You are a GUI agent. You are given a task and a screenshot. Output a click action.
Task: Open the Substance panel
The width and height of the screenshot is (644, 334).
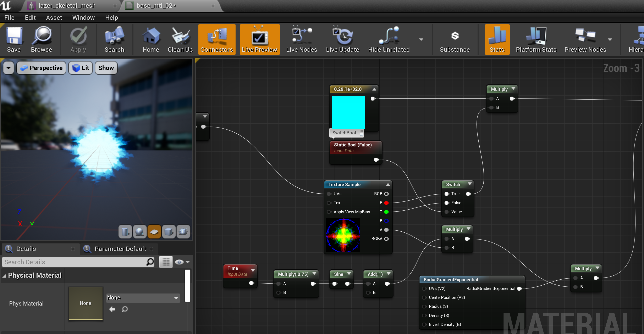coord(455,39)
